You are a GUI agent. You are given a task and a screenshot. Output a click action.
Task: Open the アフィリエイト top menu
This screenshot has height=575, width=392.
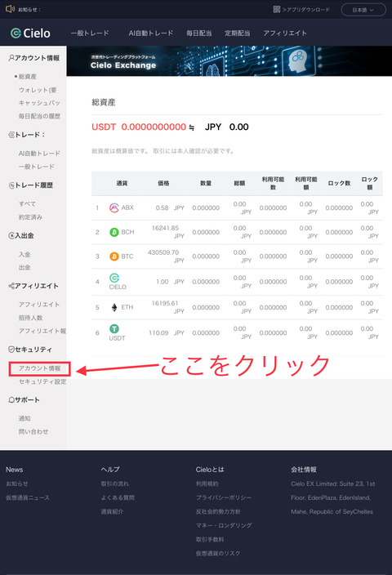click(285, 33)
